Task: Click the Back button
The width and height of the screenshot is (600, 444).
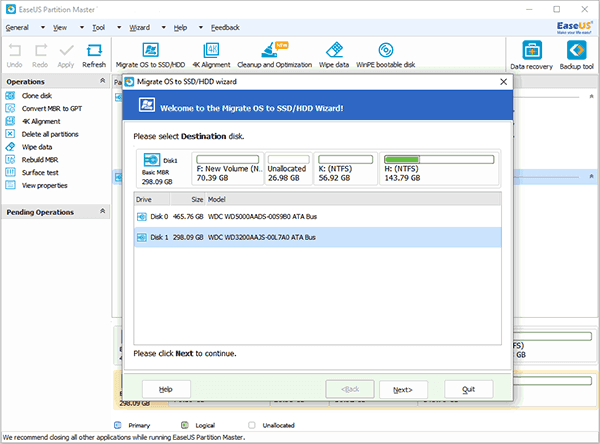Action: (x=350, y=389)
